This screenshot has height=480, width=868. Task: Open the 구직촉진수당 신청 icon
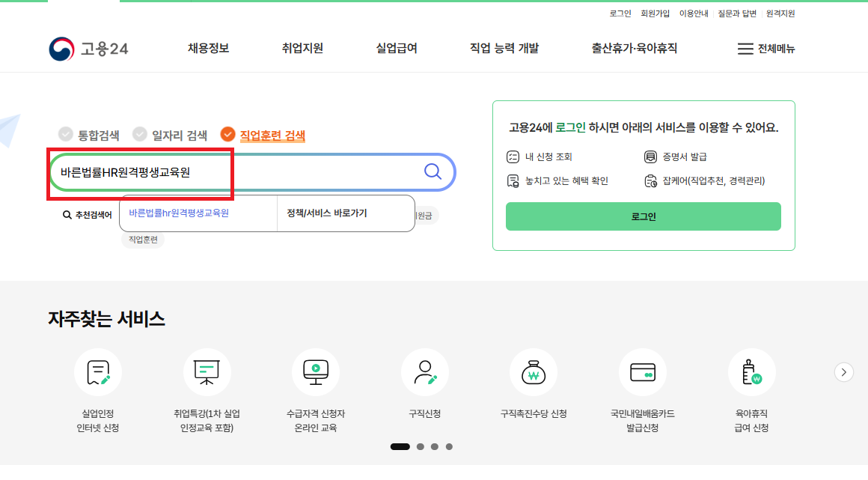534,372
